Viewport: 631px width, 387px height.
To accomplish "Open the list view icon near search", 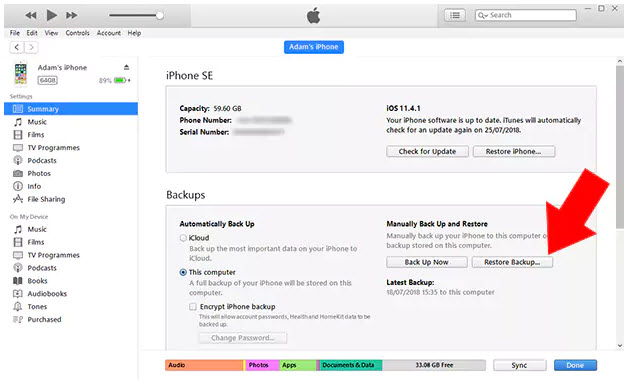I will [x=455, y=15].
